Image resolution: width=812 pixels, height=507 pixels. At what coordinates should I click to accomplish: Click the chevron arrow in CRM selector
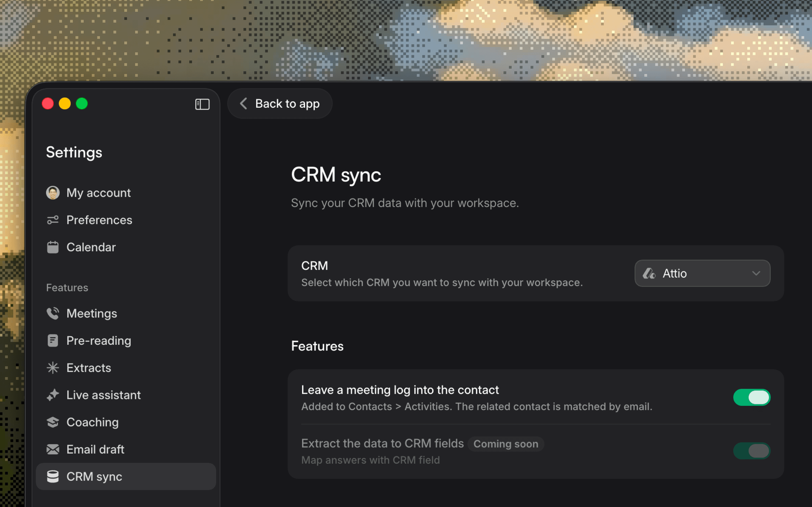[756, 273]
